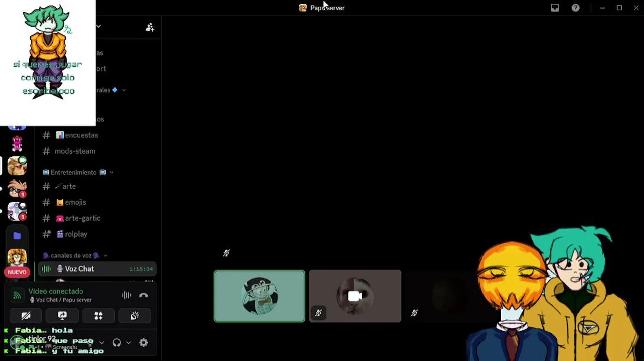Click the invite people icon
The height and width of the screenshot is (361, 644).
(150, 27)
